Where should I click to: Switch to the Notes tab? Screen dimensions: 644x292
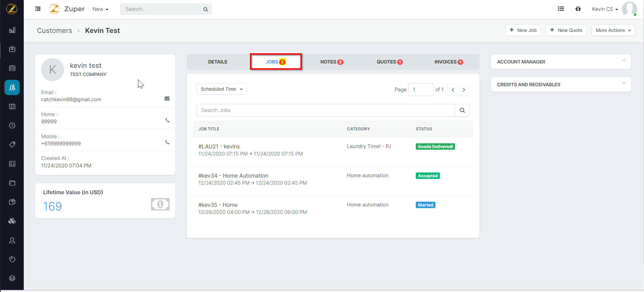[x=331, y=62]
